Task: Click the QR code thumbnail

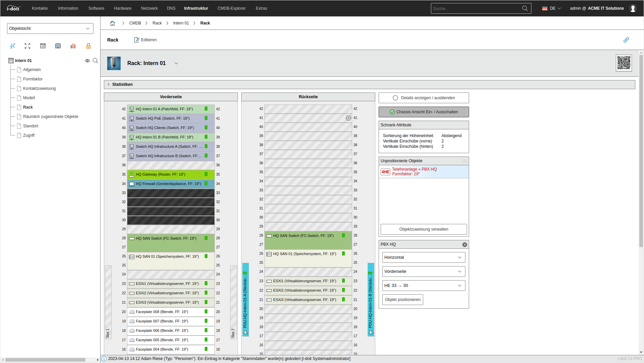Action: click(624, 63)
